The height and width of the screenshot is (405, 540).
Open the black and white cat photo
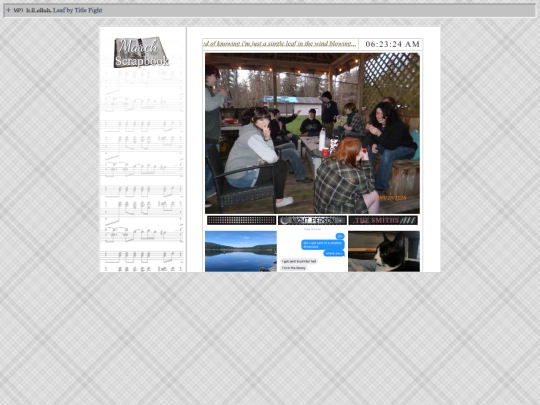(x=384, y=251)
